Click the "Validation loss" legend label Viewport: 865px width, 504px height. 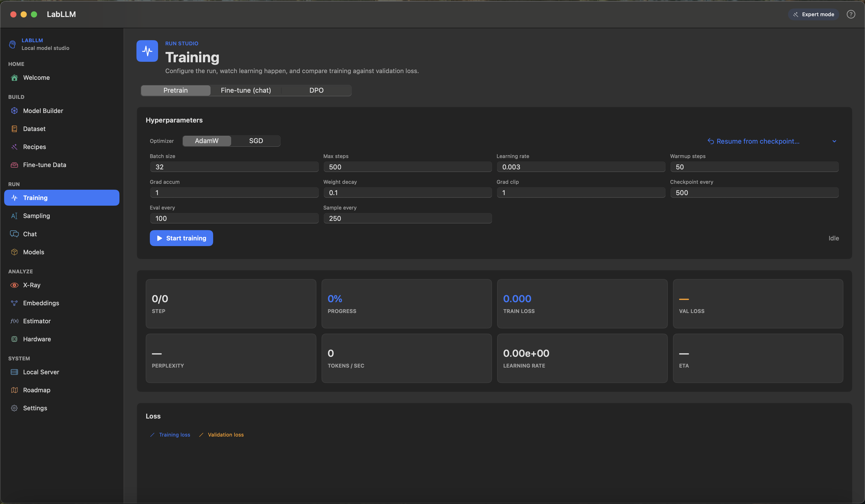(226, 435)
